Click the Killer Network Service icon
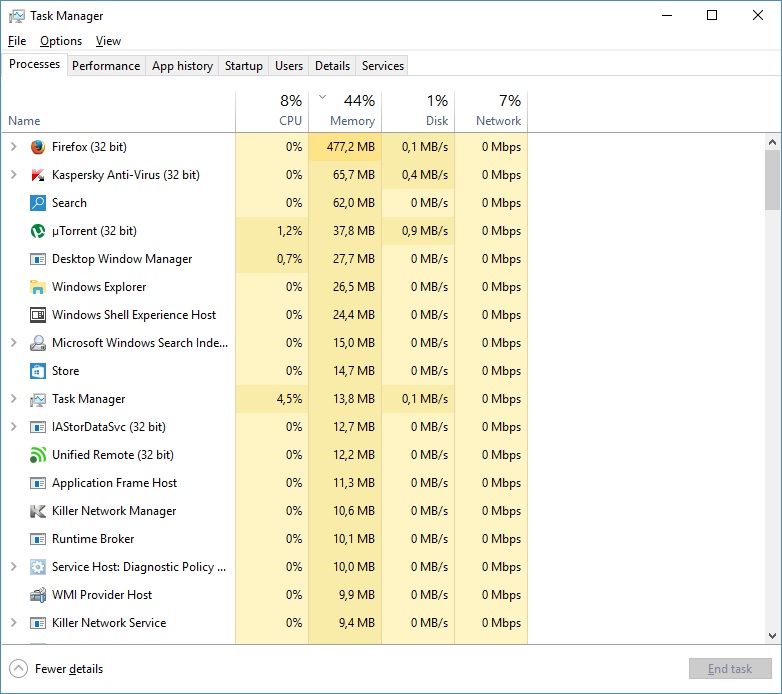Image resolution: width=782 pixels, height=694 pixels. coord(38,623)
